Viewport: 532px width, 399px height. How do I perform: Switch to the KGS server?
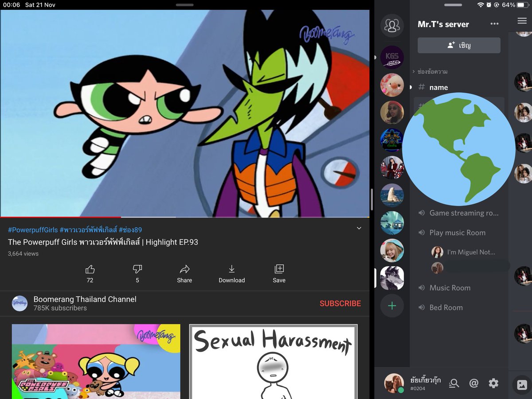[x=392, y=57]
